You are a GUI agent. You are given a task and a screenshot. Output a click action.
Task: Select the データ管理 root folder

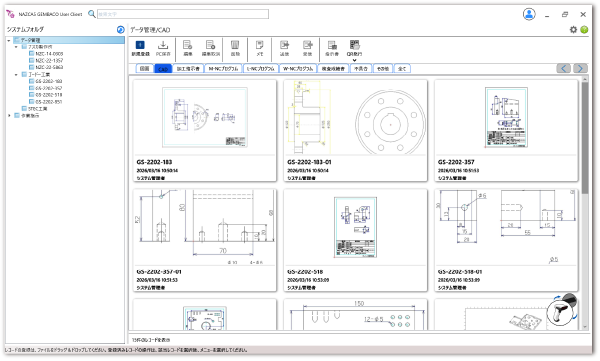click(68, 40)
